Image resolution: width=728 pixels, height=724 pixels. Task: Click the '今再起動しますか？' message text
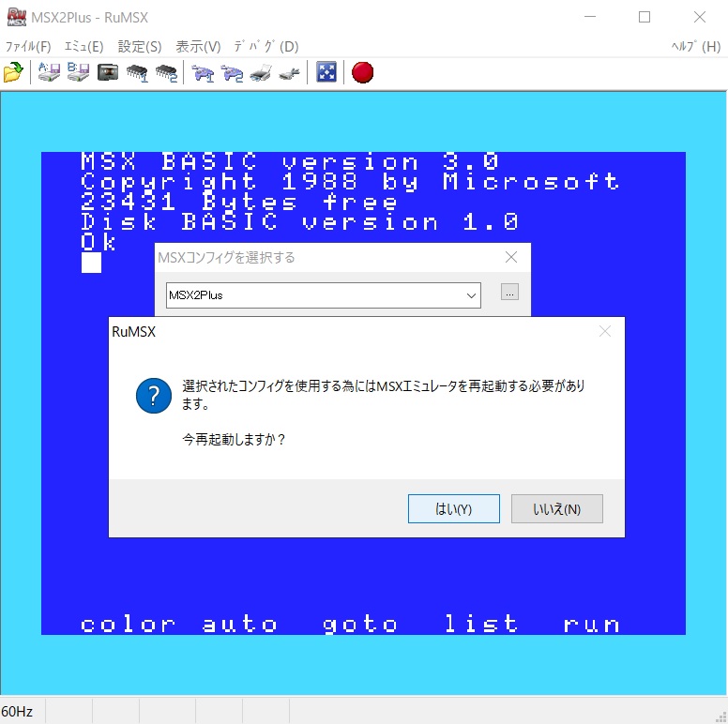click(x=234, y=440)
